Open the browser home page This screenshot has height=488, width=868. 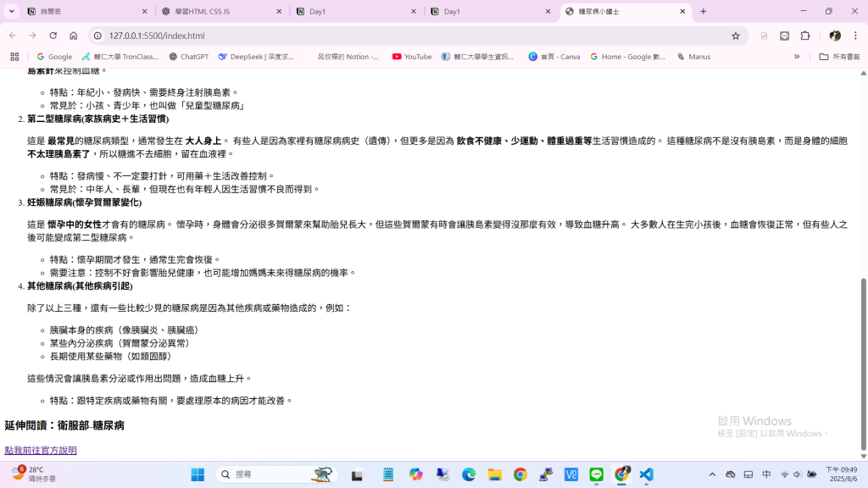point(74,36)
